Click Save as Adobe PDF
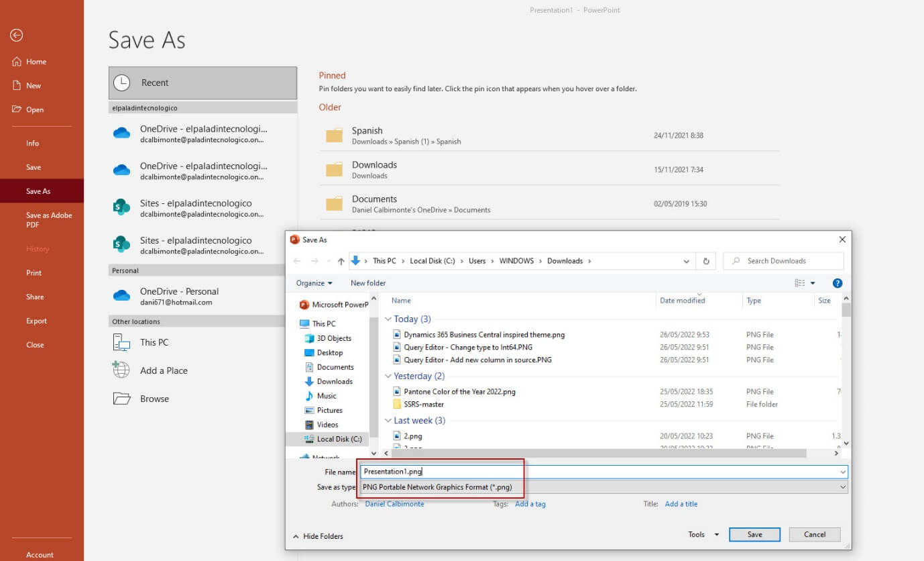Image resolution: width=924 pixels, height=561 pixels. (x=49, y=220)
